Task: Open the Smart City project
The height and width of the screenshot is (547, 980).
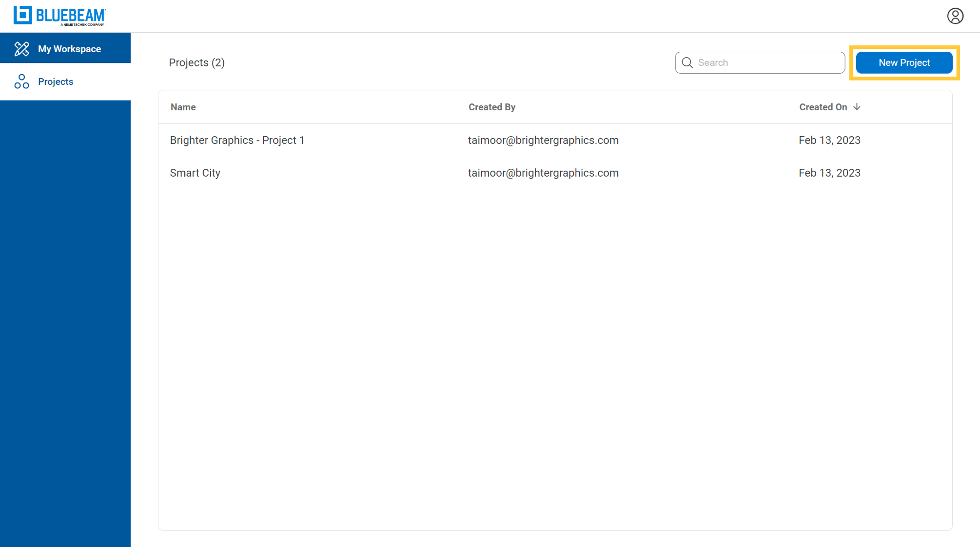Action: point(195,173)
